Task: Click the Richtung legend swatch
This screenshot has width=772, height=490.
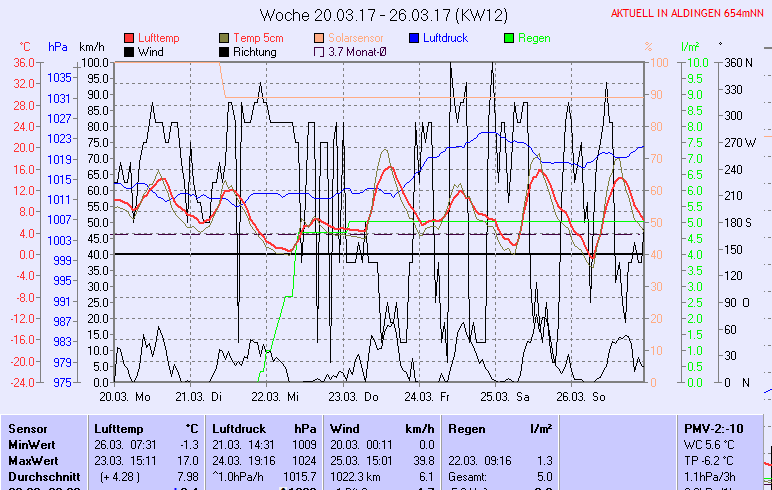Action: click(224, 52)
